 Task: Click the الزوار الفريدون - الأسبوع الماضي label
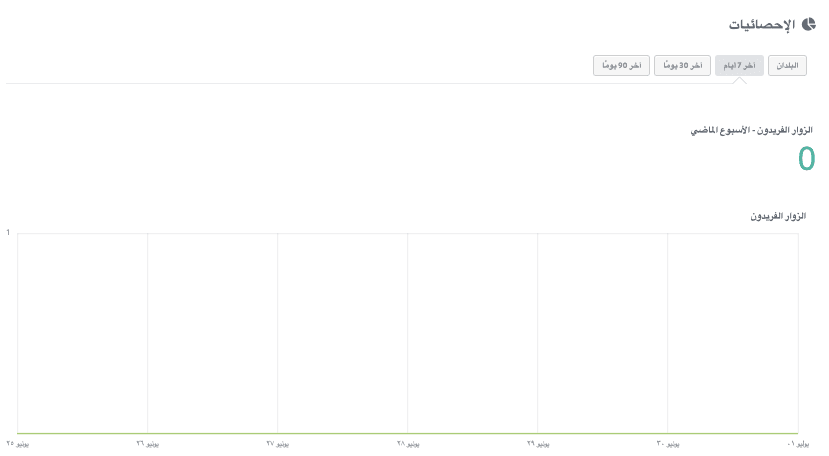point(751,130)
